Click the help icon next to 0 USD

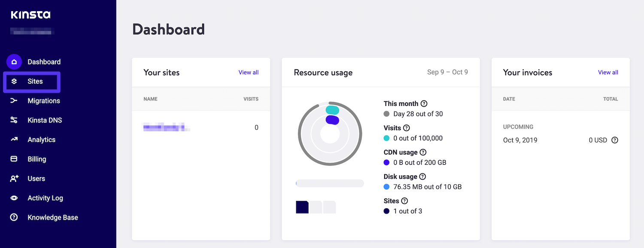pos(615,140)
